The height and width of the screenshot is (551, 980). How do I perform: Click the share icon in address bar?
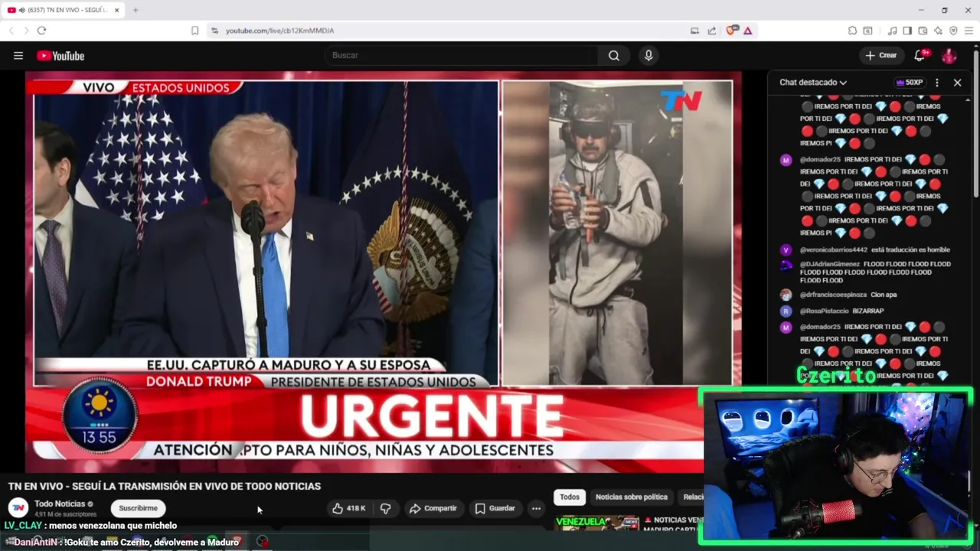click(x=712, y=31)
